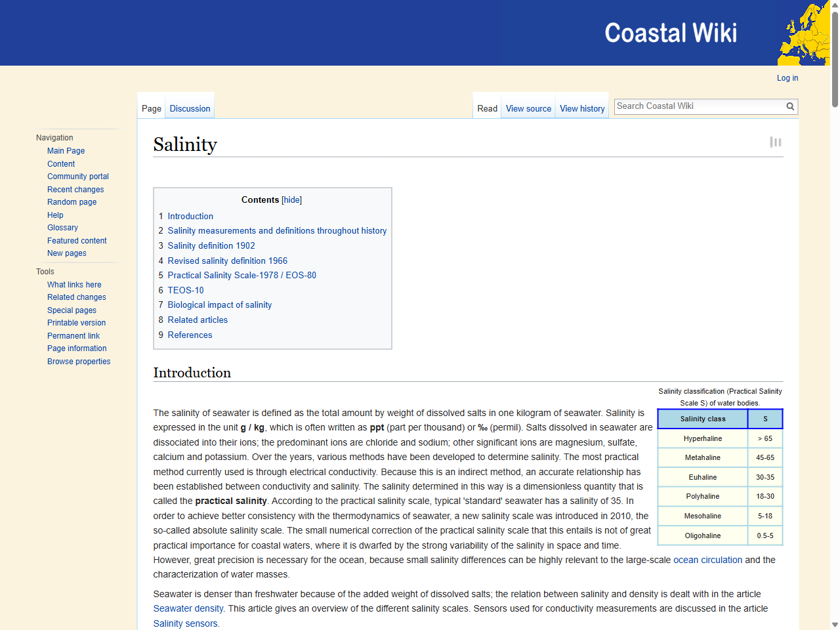The image size is (840, 630).
Task: Click the Salinity page heading
Action: click(x=185, y=144)
